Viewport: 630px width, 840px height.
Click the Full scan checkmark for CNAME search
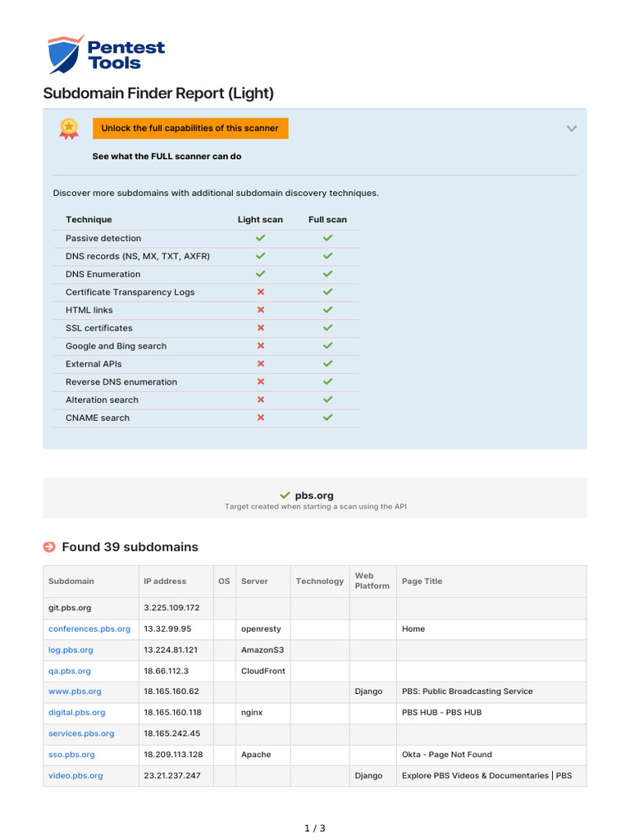tap(327, 418)
